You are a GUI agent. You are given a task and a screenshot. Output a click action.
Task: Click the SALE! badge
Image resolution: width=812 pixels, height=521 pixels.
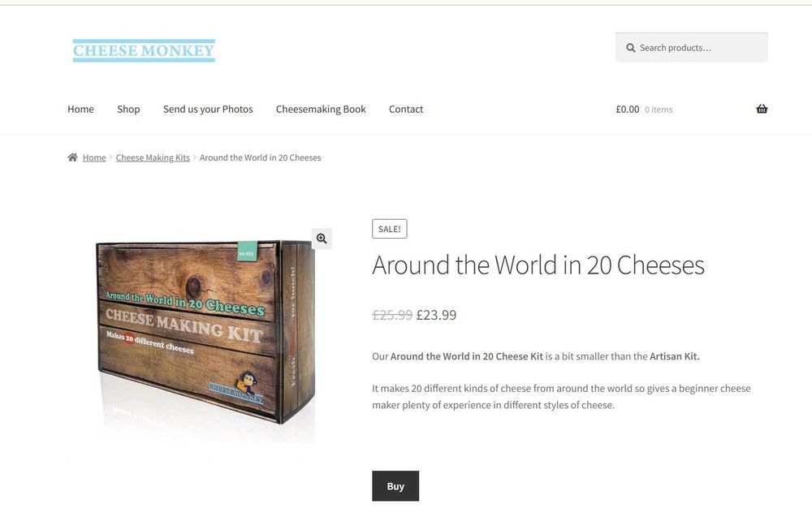390,229
